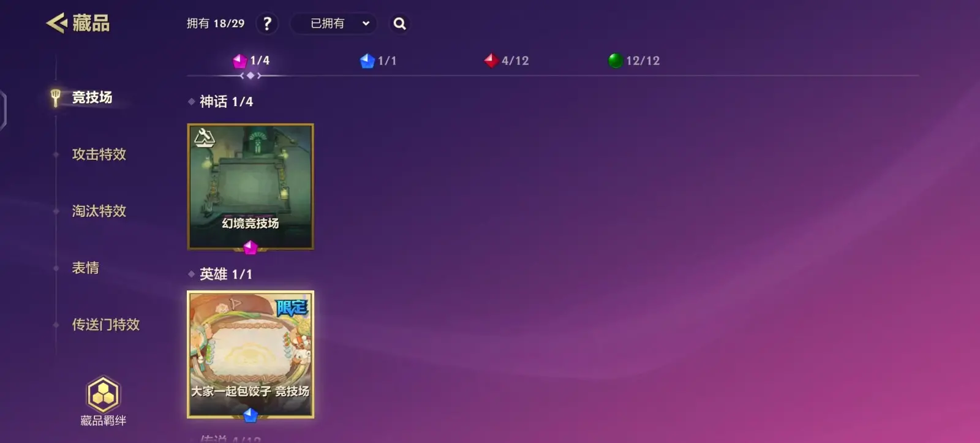The width and height of the screenshot is (980, 443).
Task: Select the 幻境竞技场 arena card
Action: tap(251, 187)
